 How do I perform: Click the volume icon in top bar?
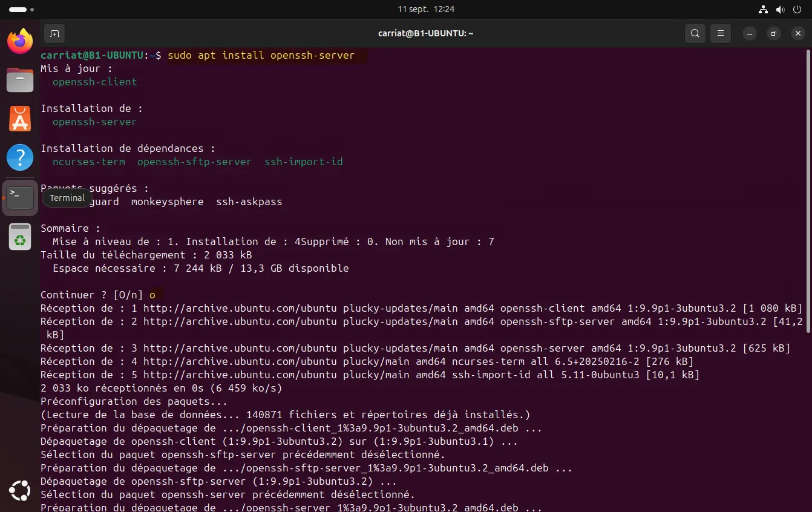(x=780, y=10)
